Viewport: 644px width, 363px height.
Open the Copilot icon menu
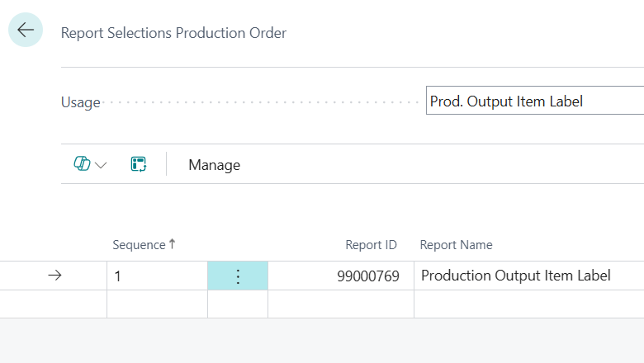pyautogui.click(x=82, y=164)
